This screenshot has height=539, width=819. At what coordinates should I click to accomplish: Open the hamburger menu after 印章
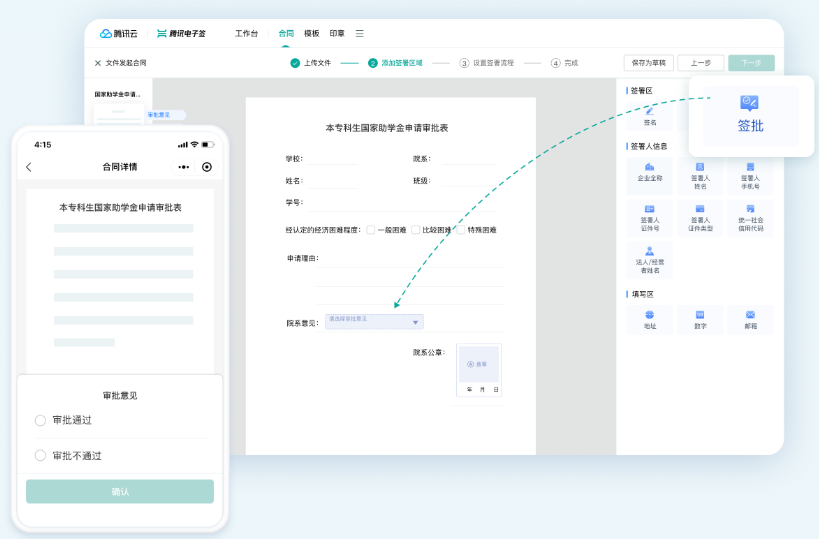[x=359, y=33]
